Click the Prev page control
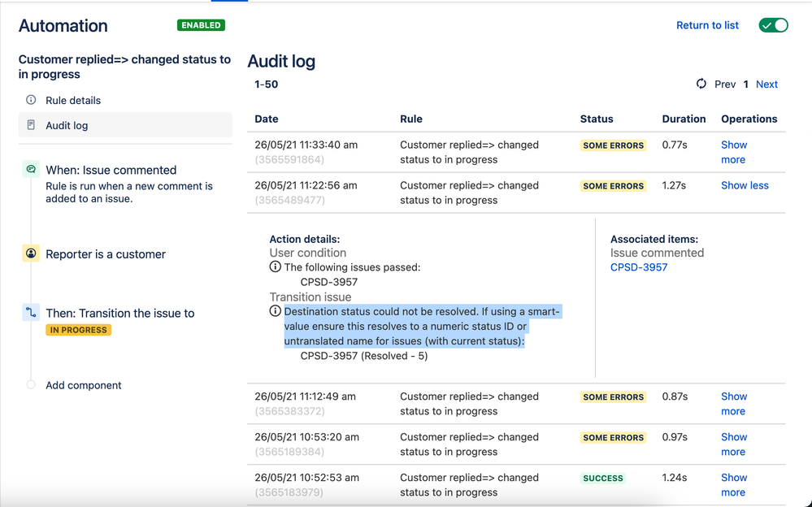 coord(725,84)
